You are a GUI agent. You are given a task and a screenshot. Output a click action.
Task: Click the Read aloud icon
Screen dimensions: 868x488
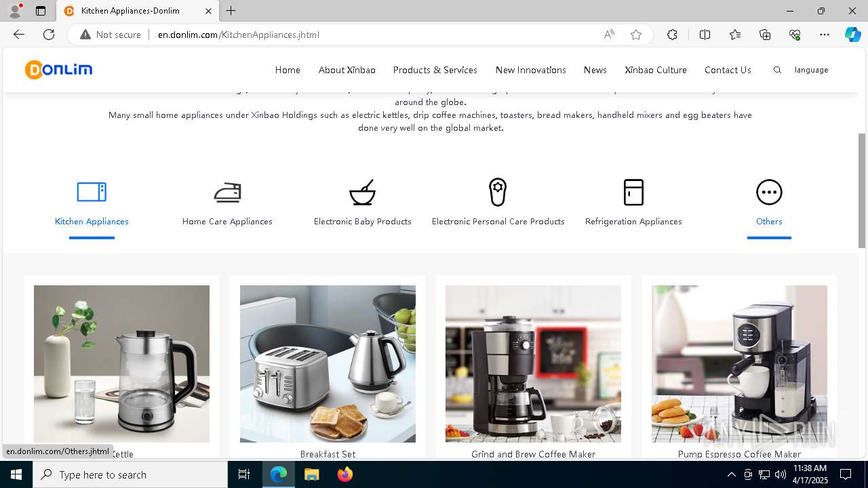[609, 35]
